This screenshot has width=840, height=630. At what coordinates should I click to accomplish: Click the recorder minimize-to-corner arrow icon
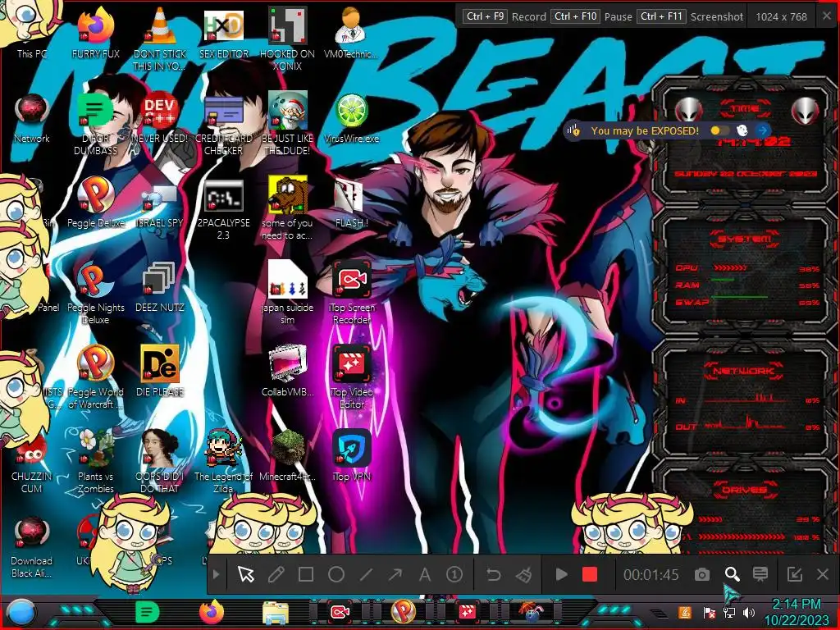[794, 575]
